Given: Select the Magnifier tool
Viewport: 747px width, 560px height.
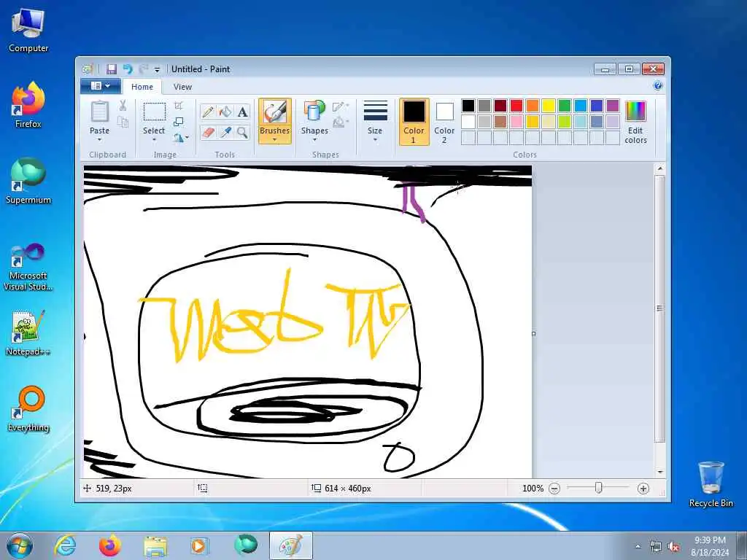Looking at the screenshot, I should point(242,132).
